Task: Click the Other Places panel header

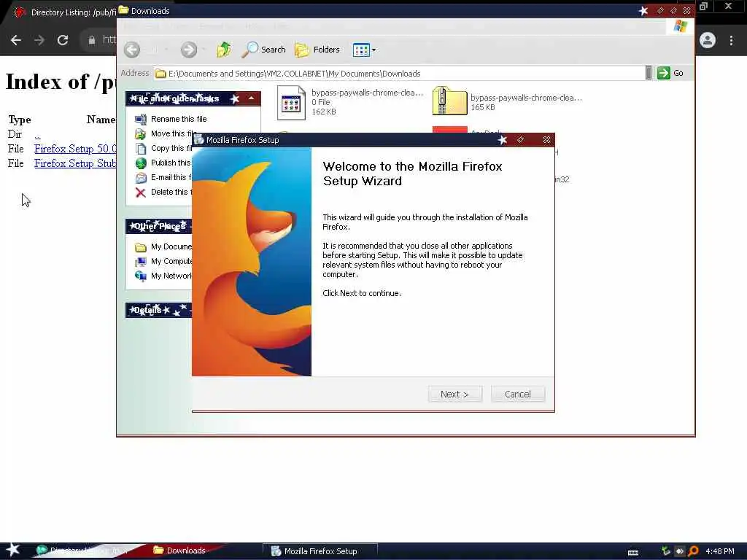Action: 158,226
